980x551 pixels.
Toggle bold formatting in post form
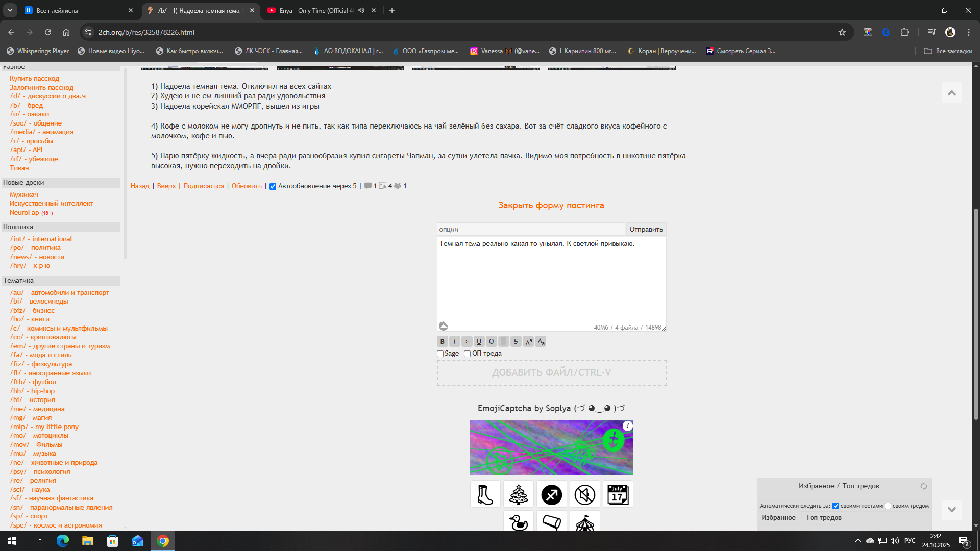(442, 341)
